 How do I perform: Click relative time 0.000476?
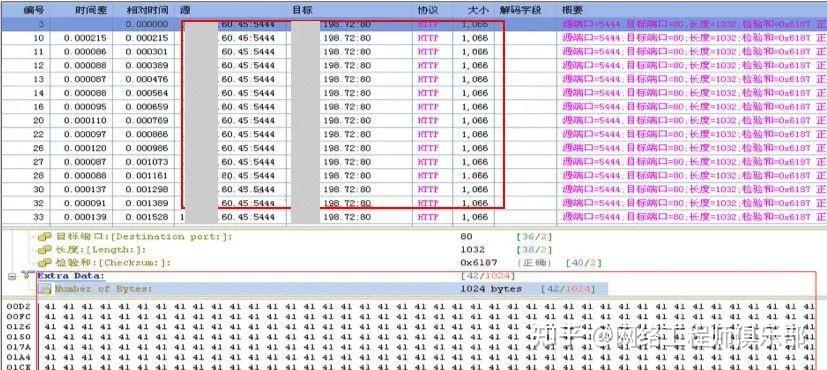click(147, 79)
